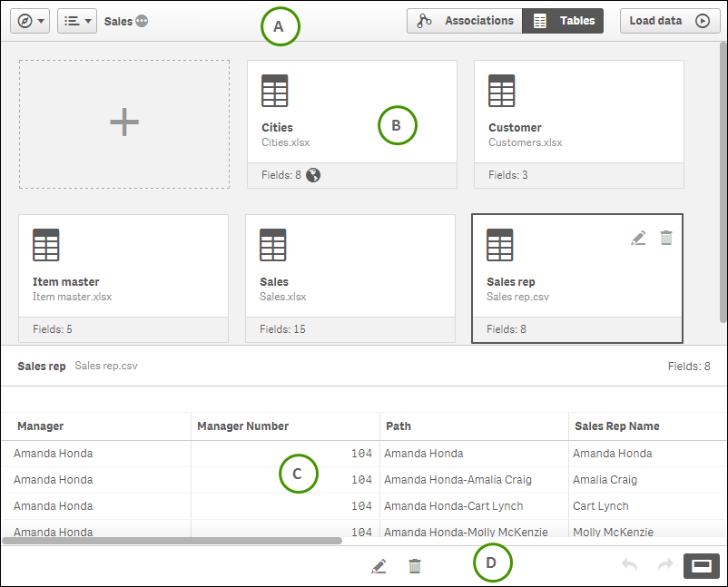728x587 pixels.
Task: Switch to the Tables view
Action: coord(563,21)
